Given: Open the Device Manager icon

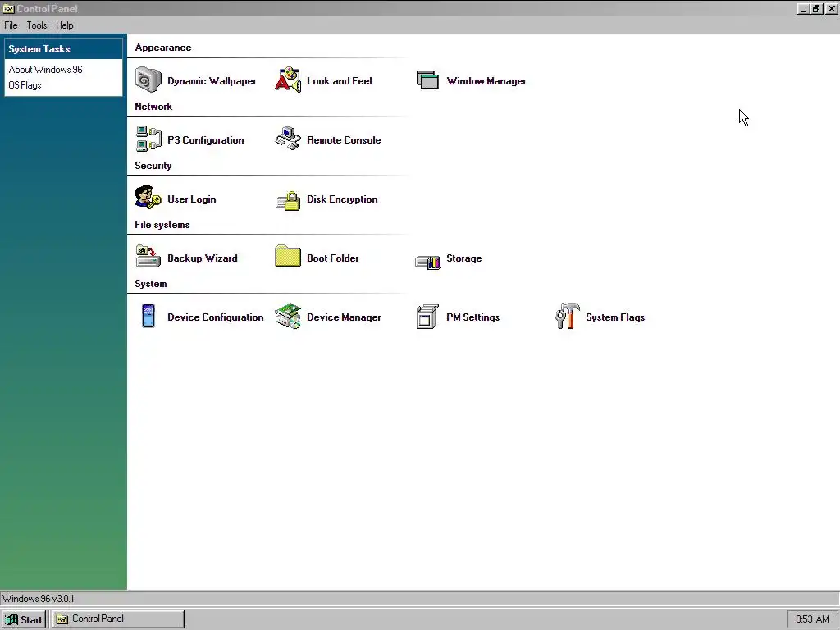Looking at the screenshot, I should (x=288, y=316).
